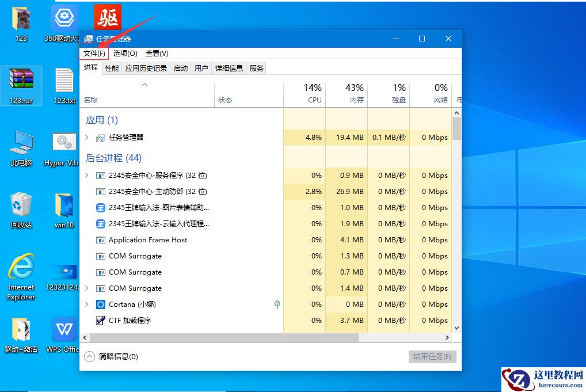586x392 pixels.
Task: Expand the 任务管理器 process entry
Action: coord(87,138)
